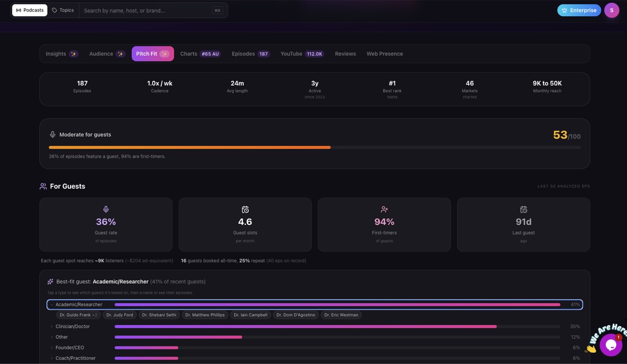The width and height of the screenshot is (627, 364).
Task: Select the Dr. Guido Frank chip
Action: click(78, 315)
